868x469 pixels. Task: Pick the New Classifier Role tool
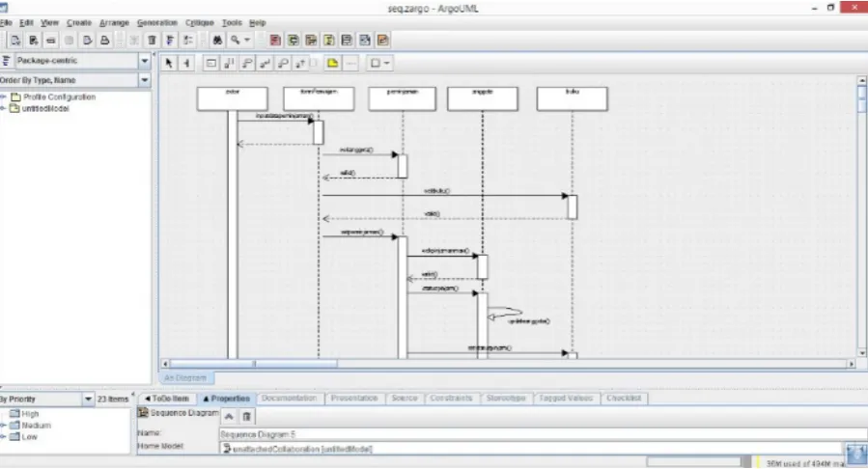click(x=210, y=63)
